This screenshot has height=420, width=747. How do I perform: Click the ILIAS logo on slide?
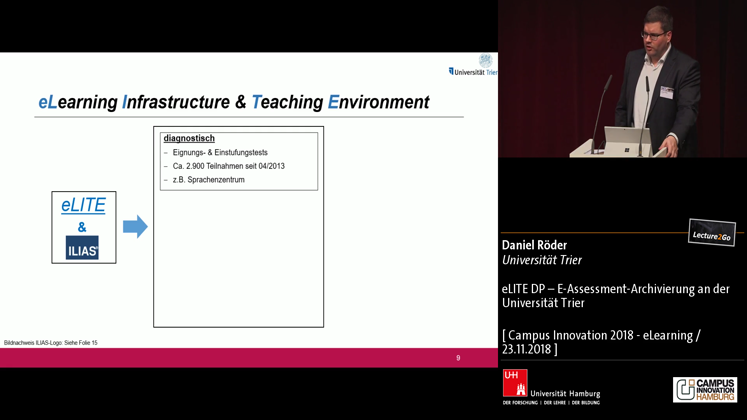click(82, 248)
